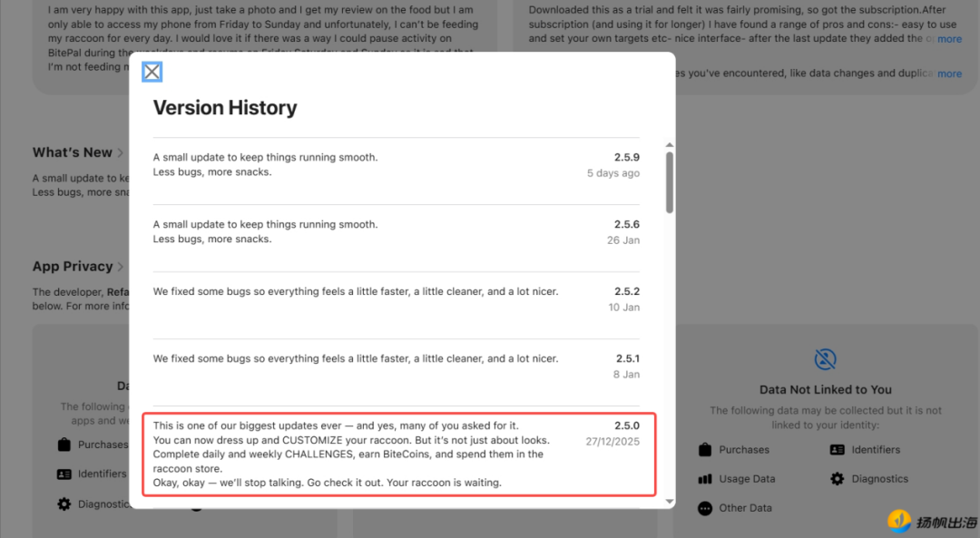This screenshot has height=538, width=980.
Task: Close the Version History dialog
Action: [152, 72]
